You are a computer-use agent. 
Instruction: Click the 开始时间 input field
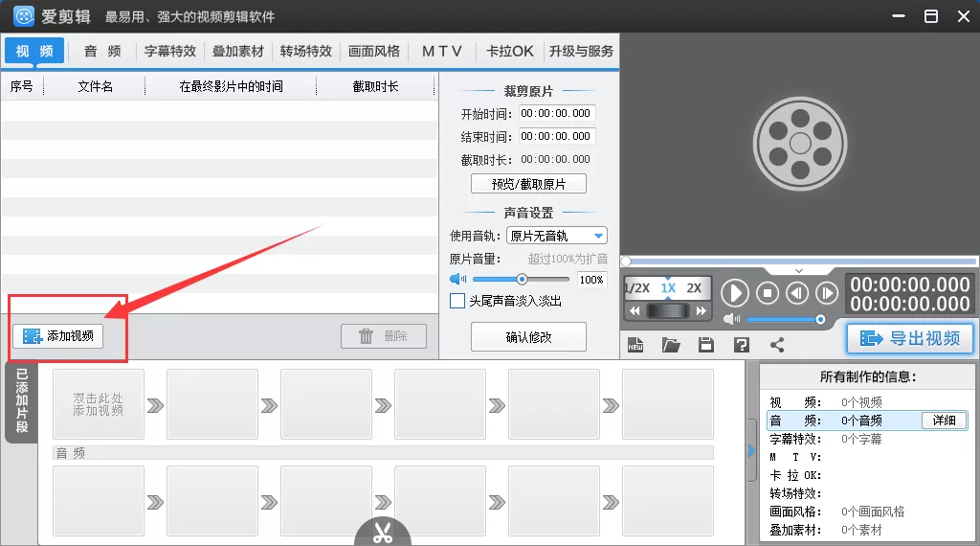point(556,113)
